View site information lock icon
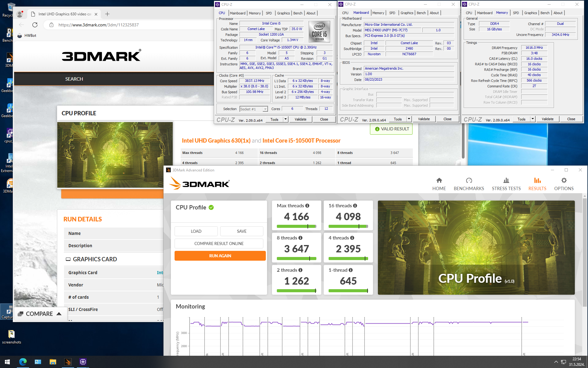588x368 pixels. tap(51, 25)
